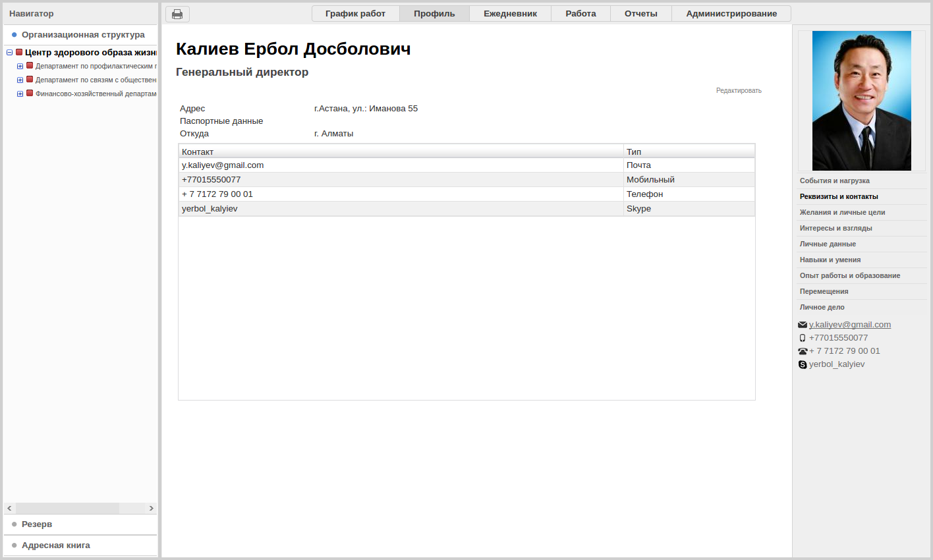Select the yerbol_kalyiev table cell
Viewport: 933px width, 560px height.
tap(401, 209)
